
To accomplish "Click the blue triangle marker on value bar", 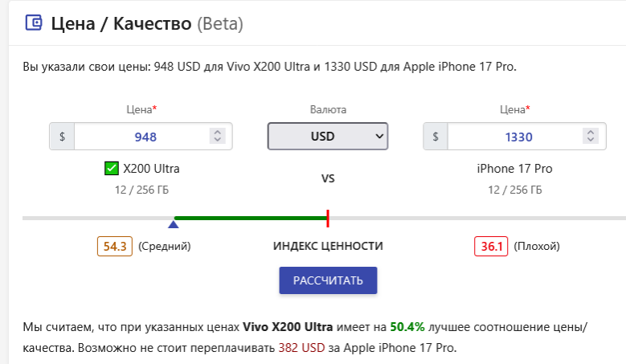I will [174, 224].
